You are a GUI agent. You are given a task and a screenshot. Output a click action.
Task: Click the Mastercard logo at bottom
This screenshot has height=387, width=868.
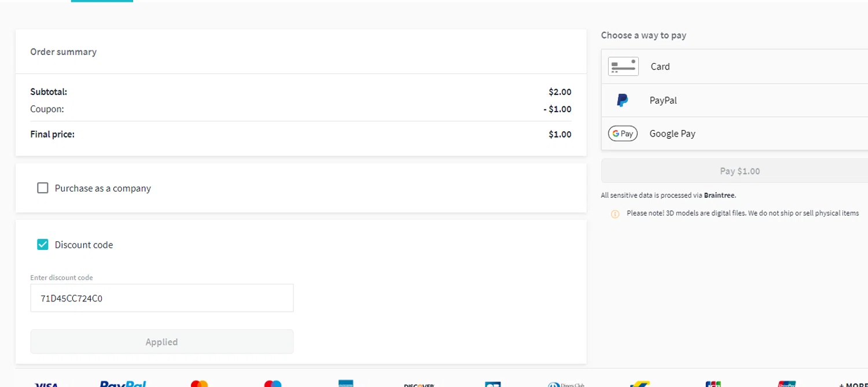click(x=199, y=384)
